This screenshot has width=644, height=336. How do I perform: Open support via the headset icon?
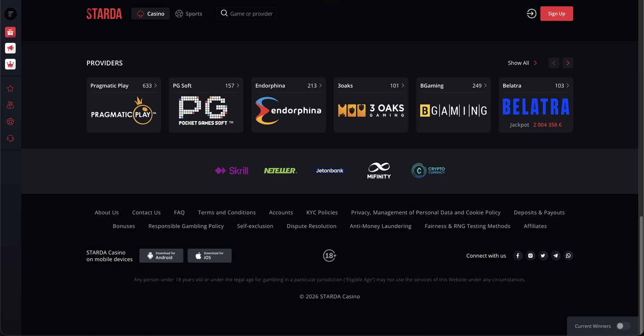click(x=11, y=139)
